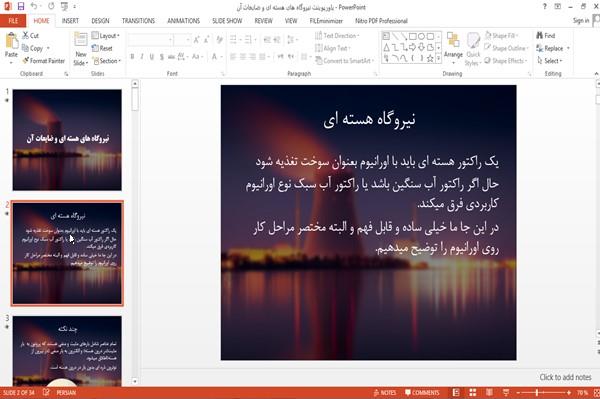Click the zoom slider handle
600x399 pixels.
point(537,393)
